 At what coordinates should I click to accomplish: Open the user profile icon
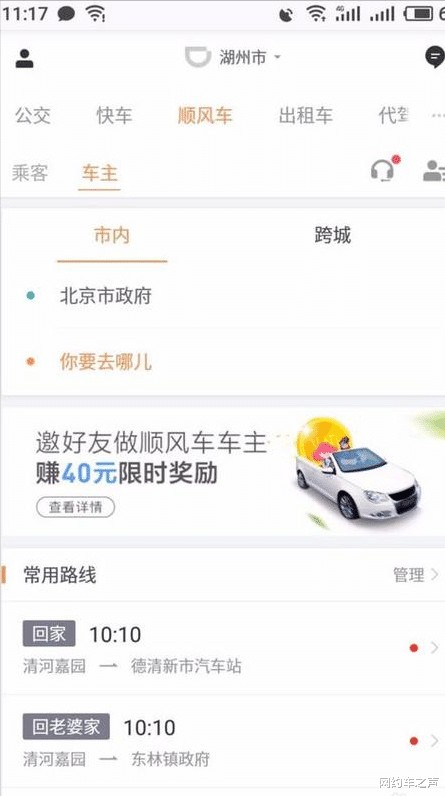coord(24,58)
